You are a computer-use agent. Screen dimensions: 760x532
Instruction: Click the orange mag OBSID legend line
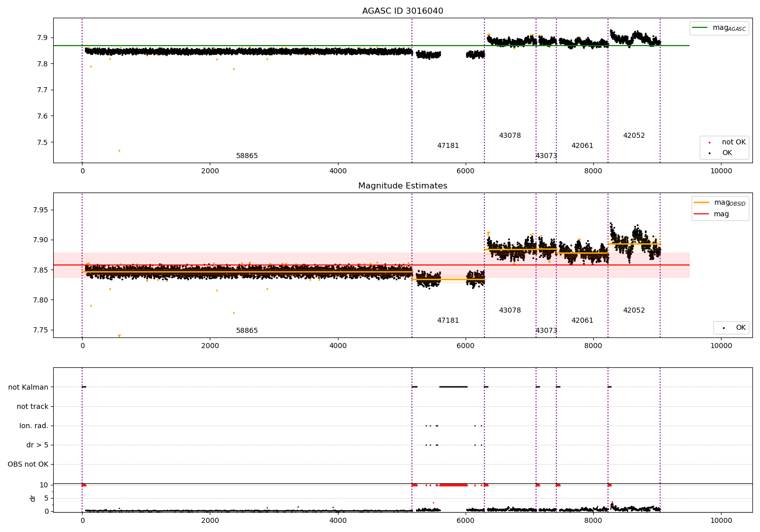pos(702,203)
